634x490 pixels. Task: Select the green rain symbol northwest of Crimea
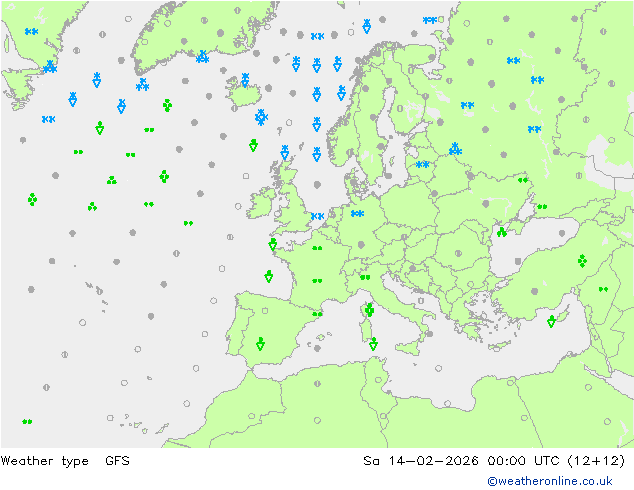(x=502, y=232)
